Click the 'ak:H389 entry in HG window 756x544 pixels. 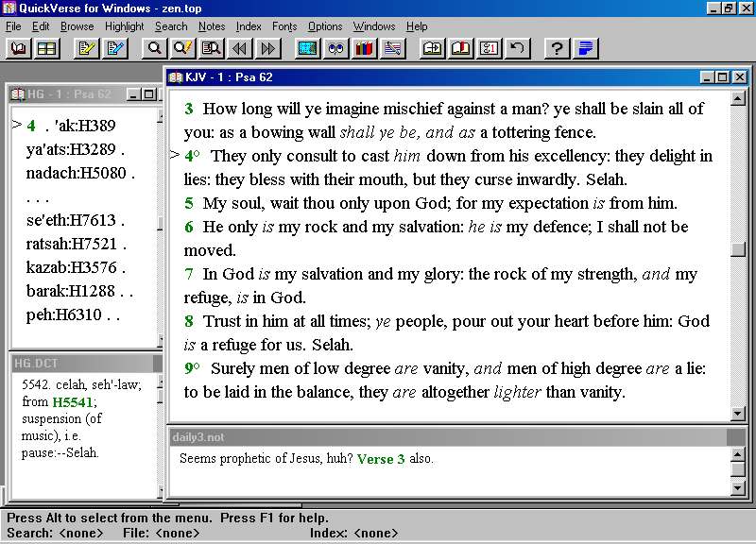click(85, 126)
